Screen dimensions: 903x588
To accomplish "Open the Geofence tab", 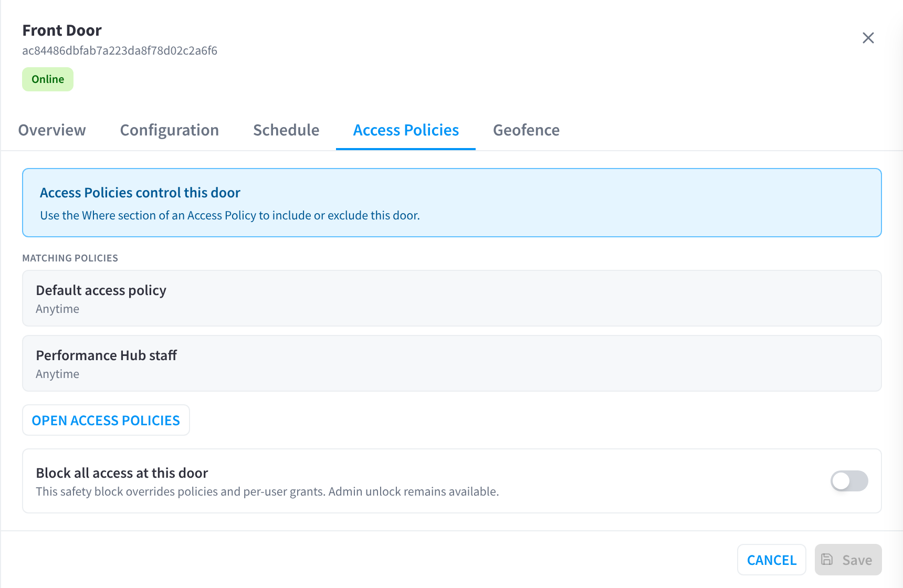I will 526,130.
